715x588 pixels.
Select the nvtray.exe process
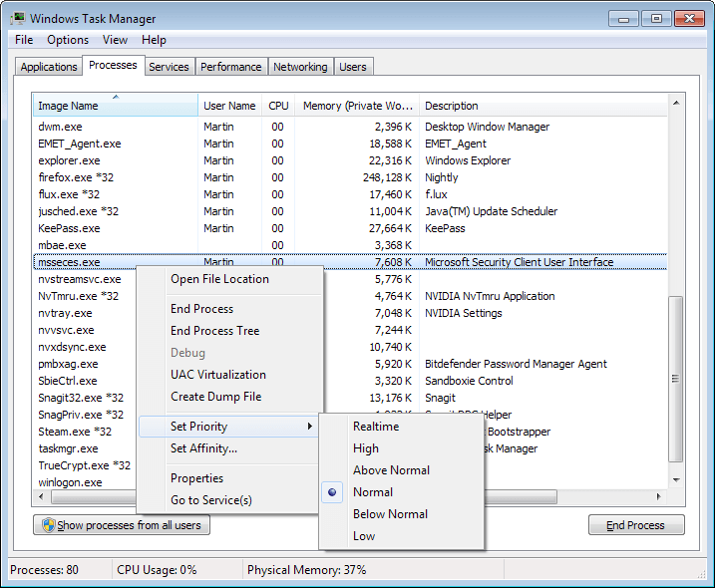point(65,313)
